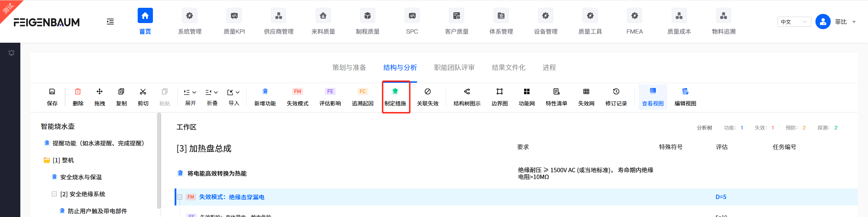Viewport: 868px width, 217px height.
Task: Click the user avatar icon
Action: 823,22
